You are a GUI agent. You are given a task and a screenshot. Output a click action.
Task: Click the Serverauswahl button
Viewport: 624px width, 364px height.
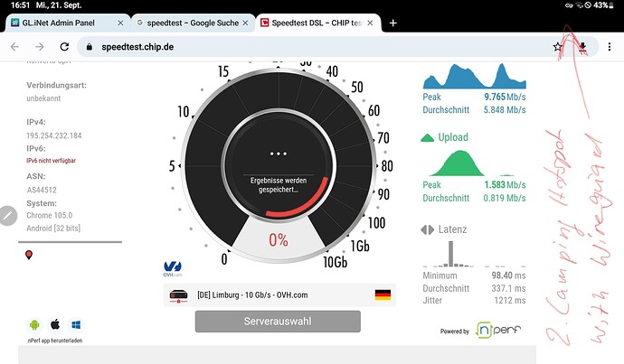[x=278, y=322]
